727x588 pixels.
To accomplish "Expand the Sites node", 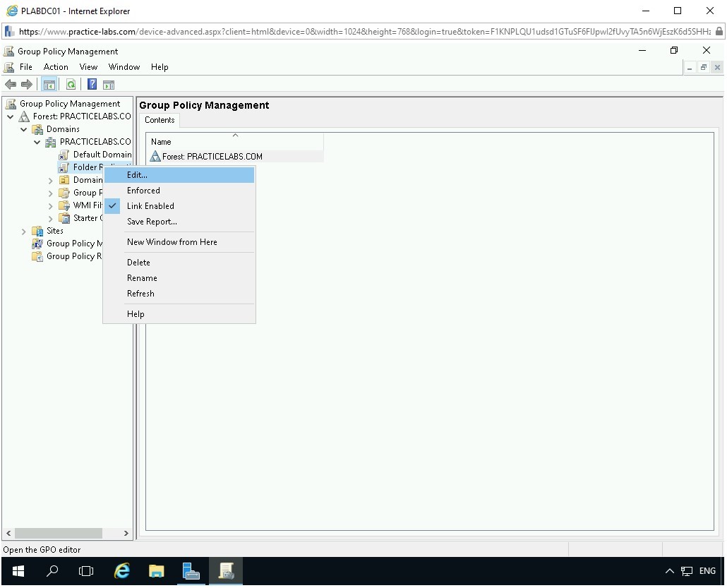I will coord(24,231).
